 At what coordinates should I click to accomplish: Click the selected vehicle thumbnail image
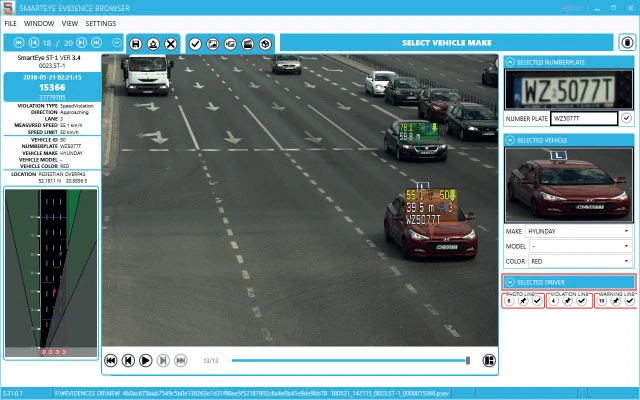[x=569, y=185]
